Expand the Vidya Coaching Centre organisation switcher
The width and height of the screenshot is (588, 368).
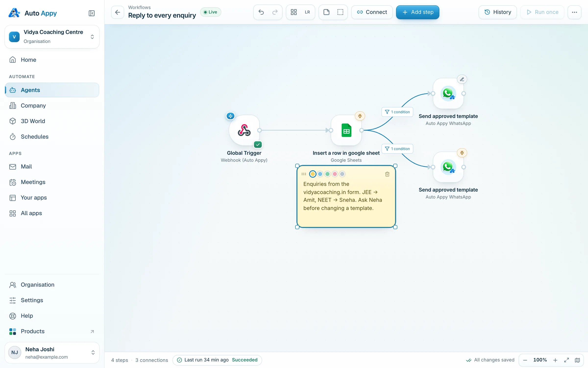tap(52, 37)
